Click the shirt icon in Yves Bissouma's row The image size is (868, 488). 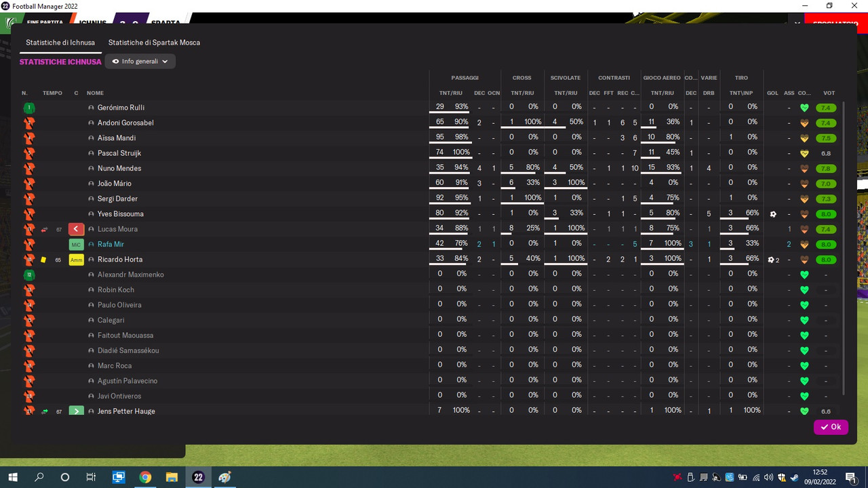point(28,214)
